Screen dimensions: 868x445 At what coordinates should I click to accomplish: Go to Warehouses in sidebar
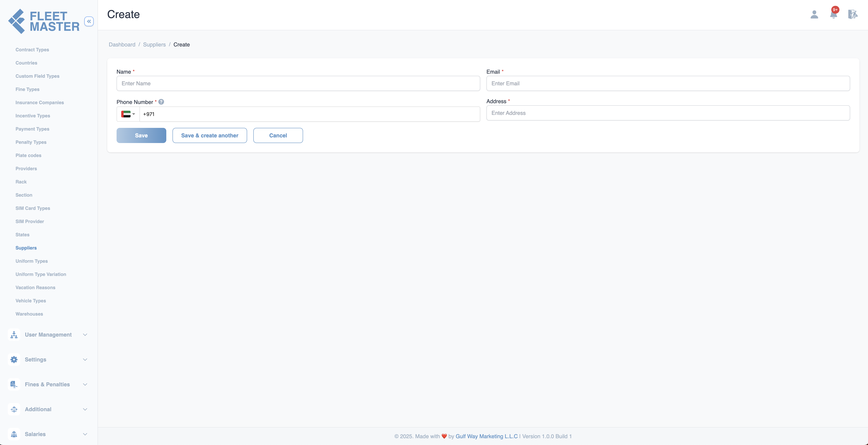pyautogui.click(x=29, y=314)
